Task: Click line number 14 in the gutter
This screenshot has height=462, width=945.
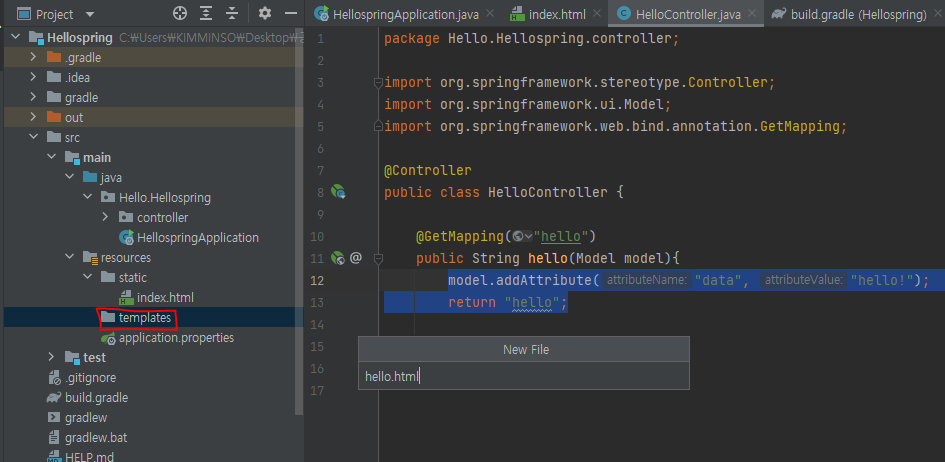Action: click(318, 325)
